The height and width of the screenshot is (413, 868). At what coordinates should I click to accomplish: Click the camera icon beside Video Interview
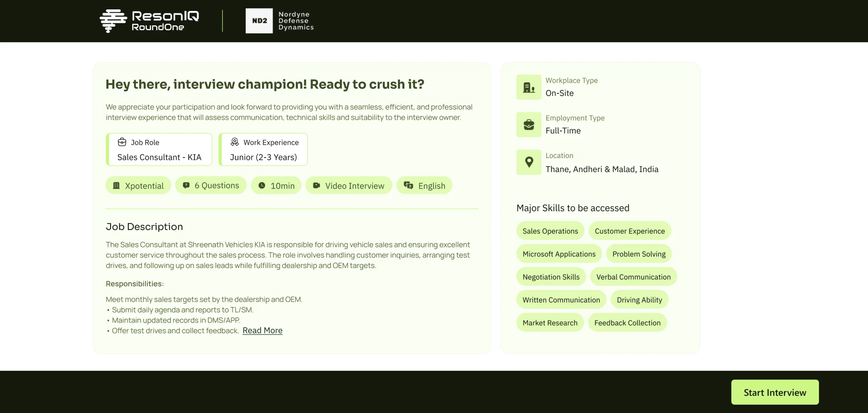(x=316, y=185)
